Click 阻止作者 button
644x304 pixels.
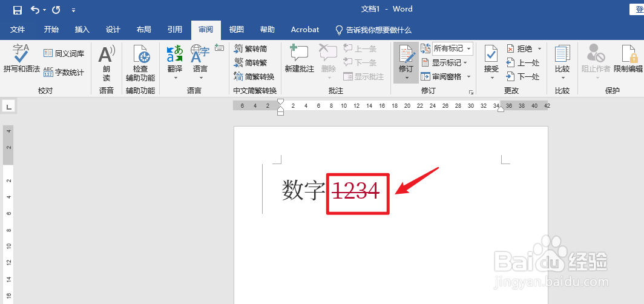coord(596,62)
